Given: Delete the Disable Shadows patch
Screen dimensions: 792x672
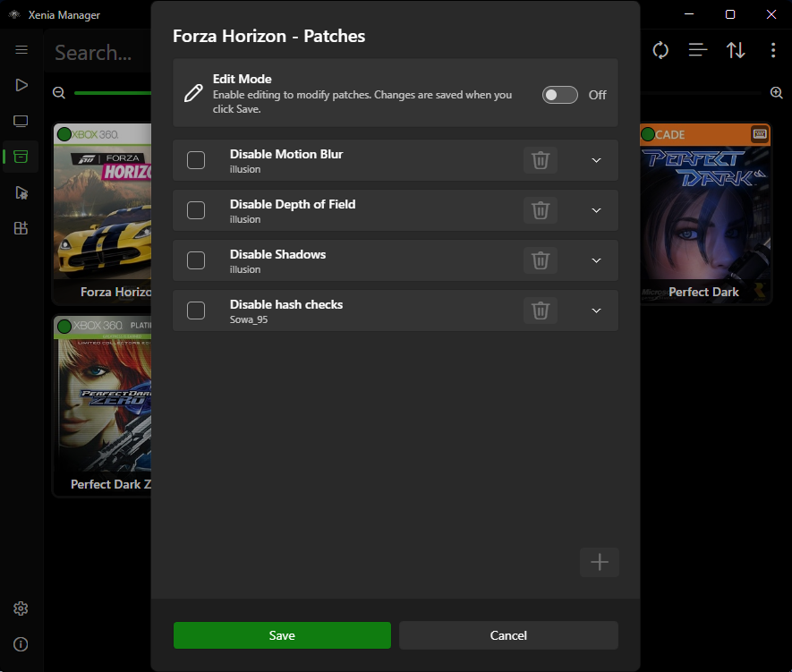Looking at the screenshot, I should 540,260.
